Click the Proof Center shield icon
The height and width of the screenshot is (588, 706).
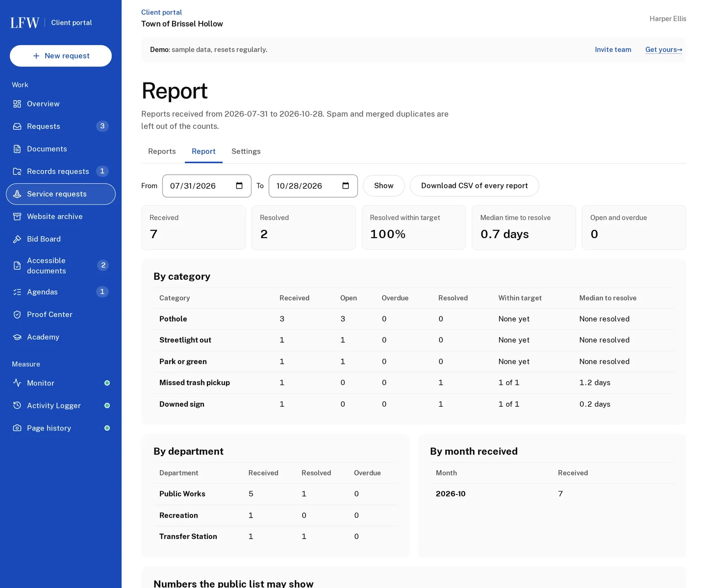[x=17, y=314]
